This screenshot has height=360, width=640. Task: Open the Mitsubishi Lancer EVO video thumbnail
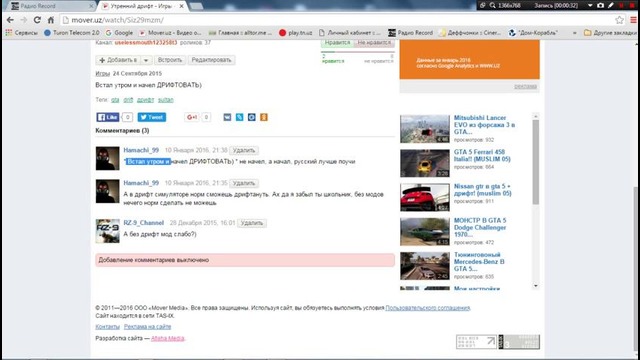pyautogui.click(x=424, y=129)
